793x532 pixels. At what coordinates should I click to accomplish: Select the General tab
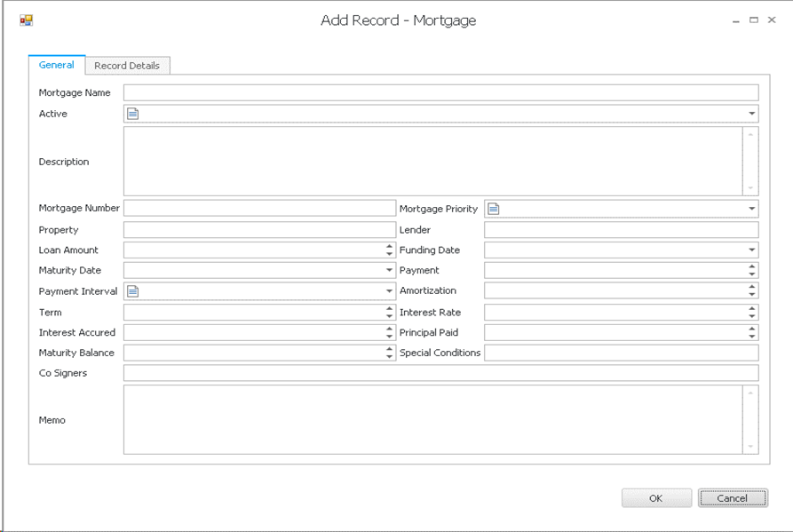(x=57, y=65)
